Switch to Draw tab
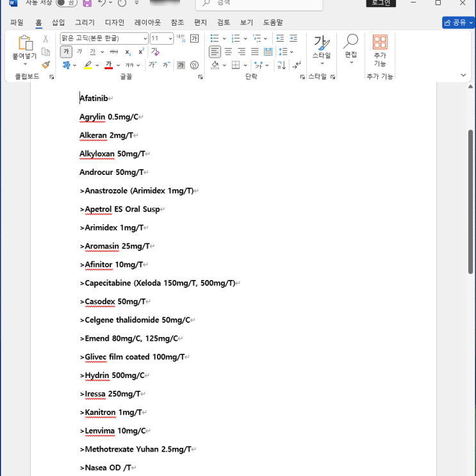The image size is (476, 476). coord(85,22)
